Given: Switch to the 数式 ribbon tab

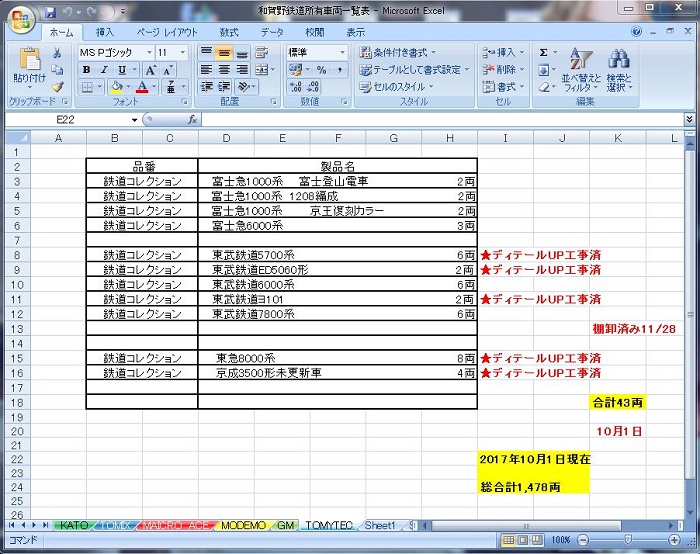Looking at the screenshot, I should (229, 32).
